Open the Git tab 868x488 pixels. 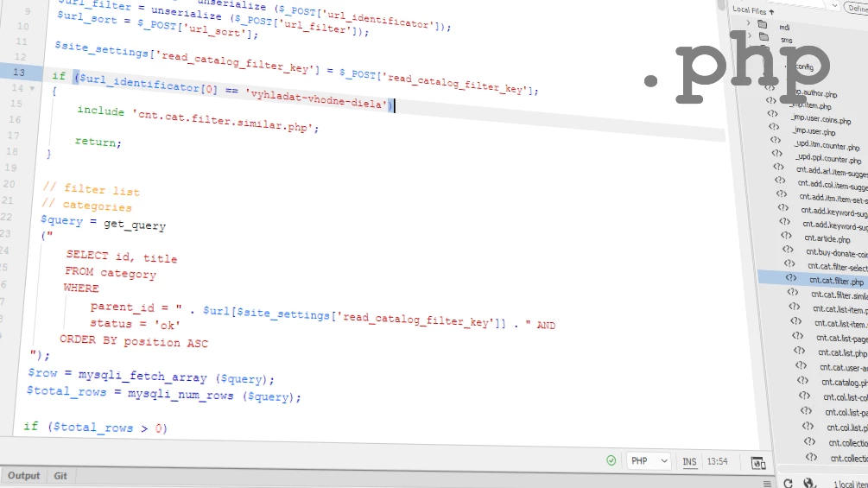pos(60,476)
